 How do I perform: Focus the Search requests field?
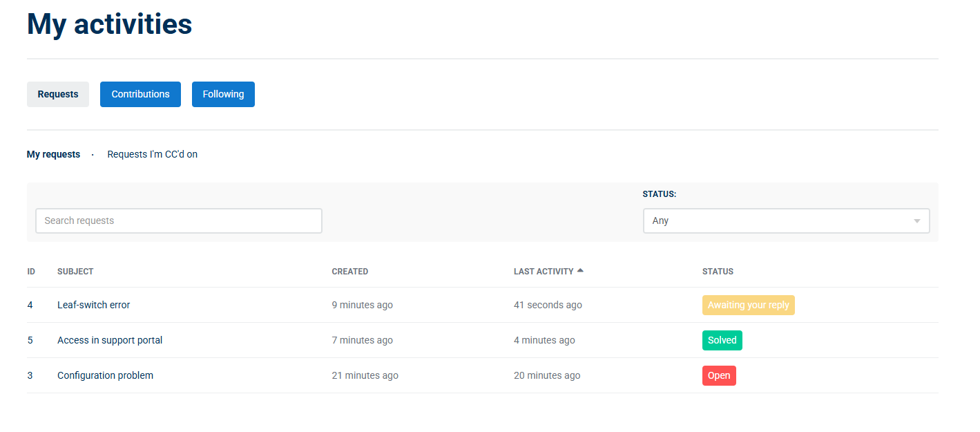coord(179,220)
